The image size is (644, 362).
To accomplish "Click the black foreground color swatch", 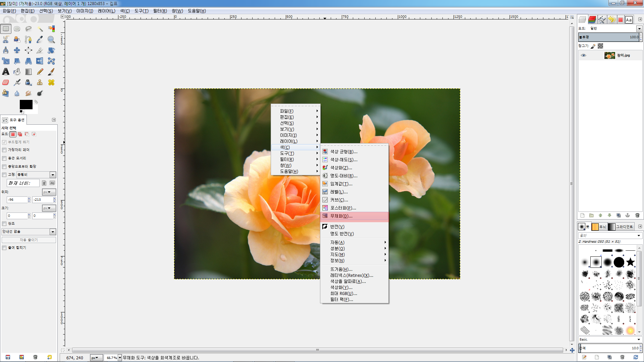I will coord(26,105).
